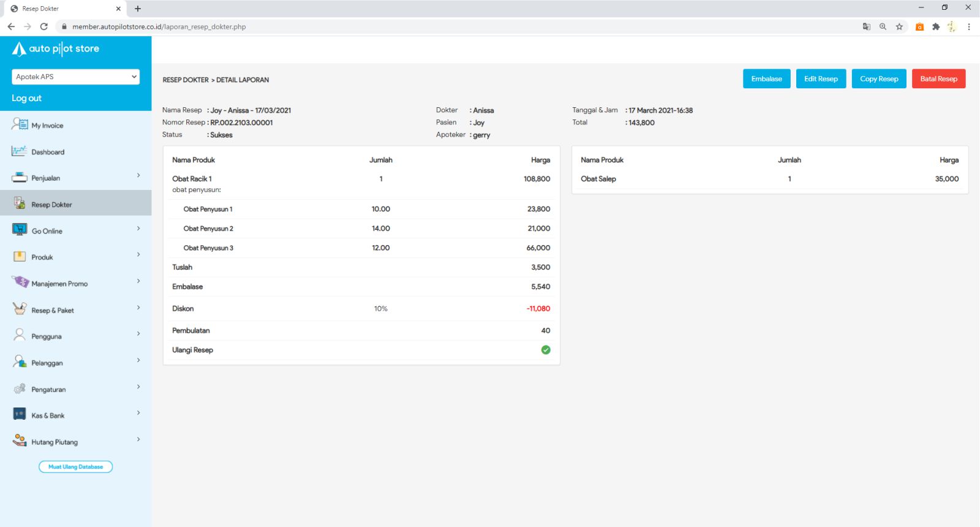This screenshot has width=980, height=527.
Task: Open the Dashboard chart icon
Action: pos(19,151)
